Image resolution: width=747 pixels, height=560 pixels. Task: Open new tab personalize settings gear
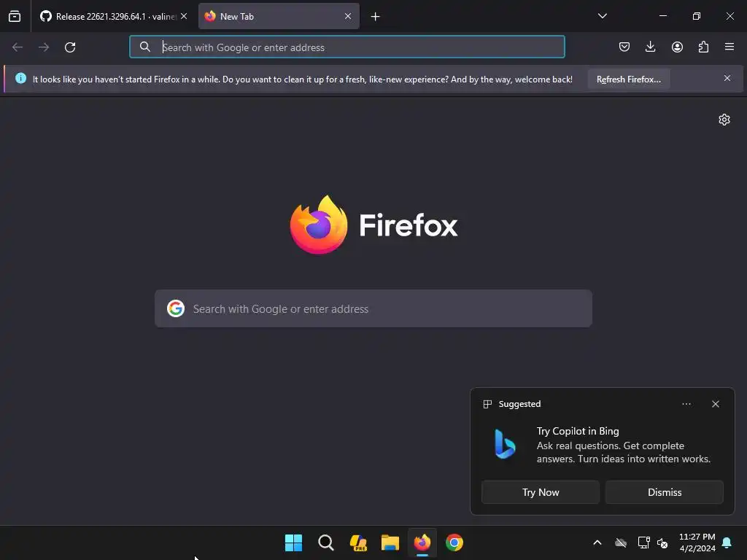coord(724,120)
